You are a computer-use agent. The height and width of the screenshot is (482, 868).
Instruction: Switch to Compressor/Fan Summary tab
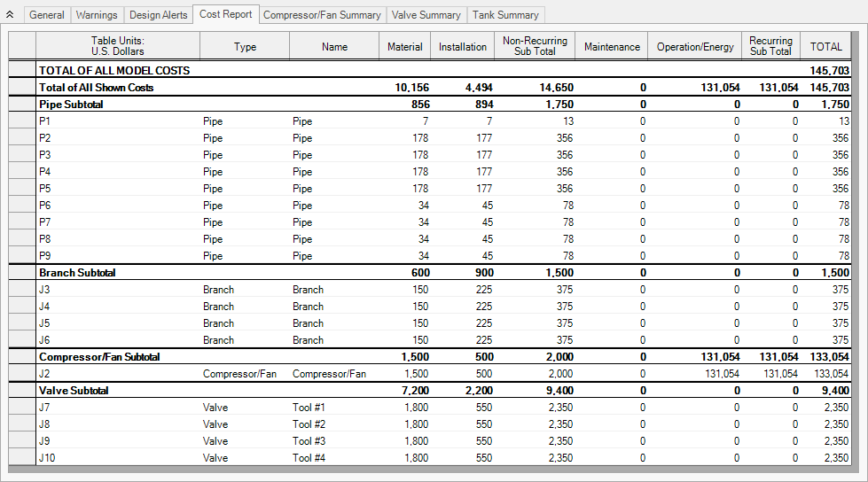[x=322, y=15]
